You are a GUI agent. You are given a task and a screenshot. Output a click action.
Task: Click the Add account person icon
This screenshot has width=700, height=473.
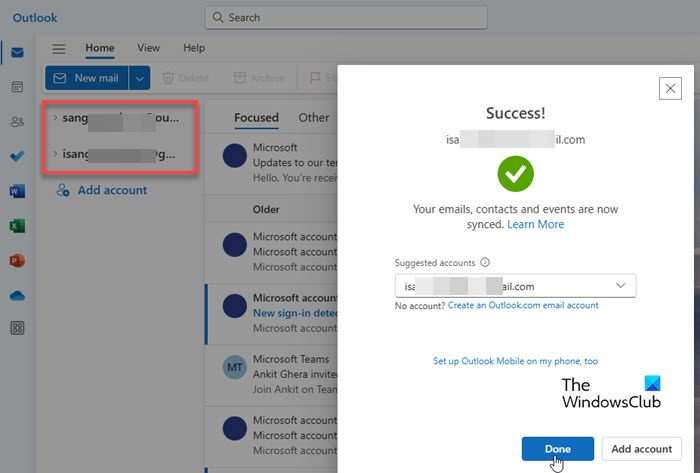(62, 190)
